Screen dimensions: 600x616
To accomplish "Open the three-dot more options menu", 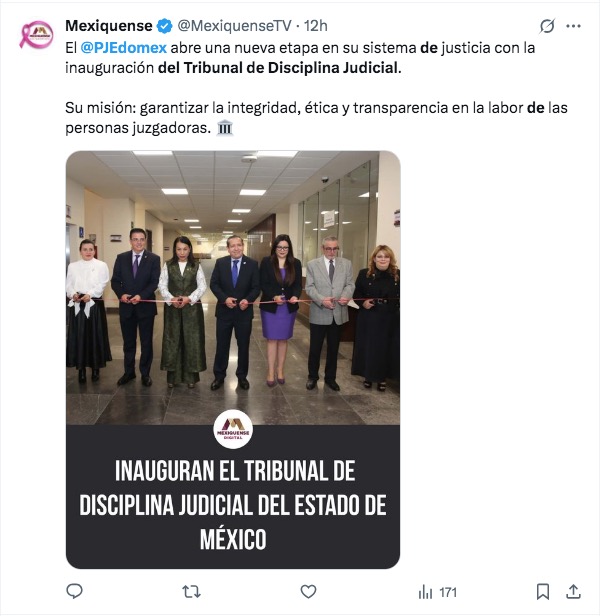I will coord(573,26).
